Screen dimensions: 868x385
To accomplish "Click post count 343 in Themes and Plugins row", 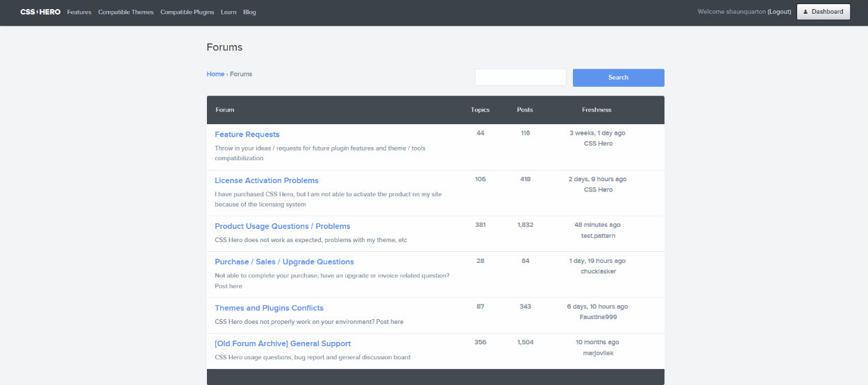I will [525, 307].
